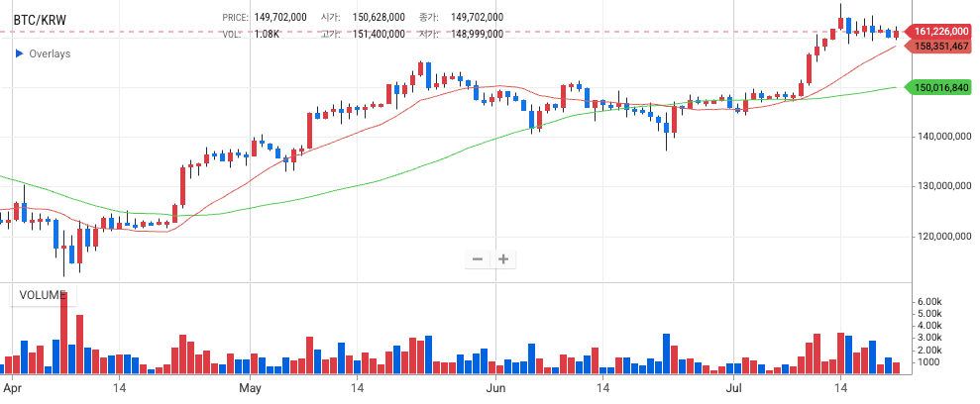Click the VOL value 1.08K
This screenshot has width=980, height=404.
(267, 34)
